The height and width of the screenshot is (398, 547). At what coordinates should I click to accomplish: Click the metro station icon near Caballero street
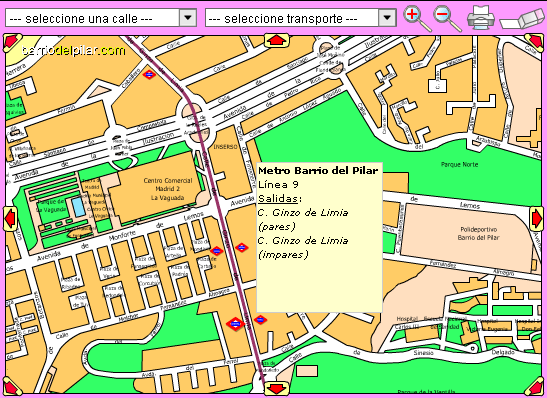149,74
